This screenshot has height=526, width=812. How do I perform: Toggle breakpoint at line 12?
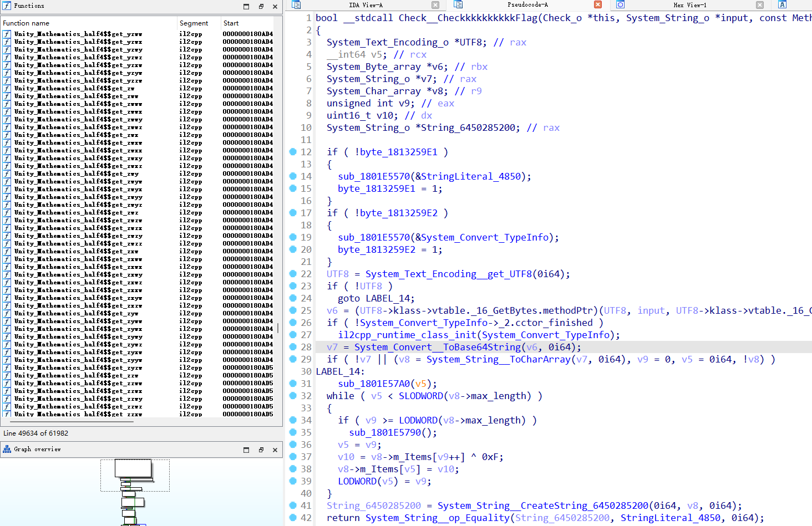point(293,152)
